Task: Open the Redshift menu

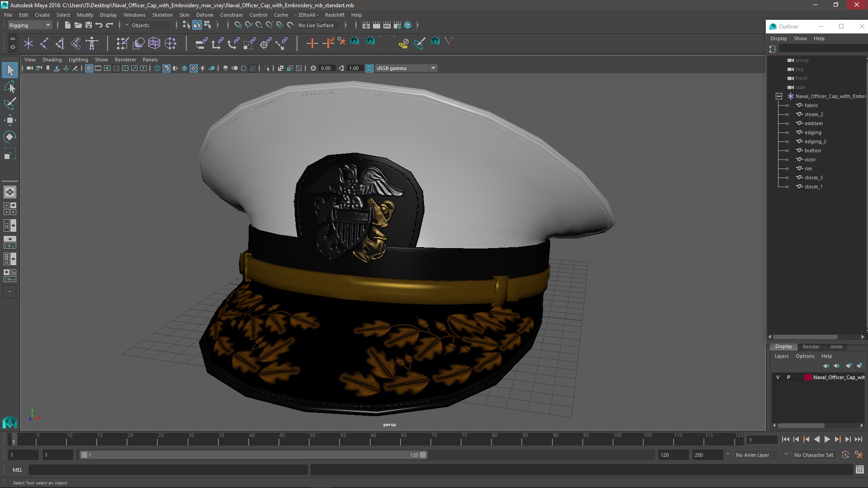Action: coord(335,15)
